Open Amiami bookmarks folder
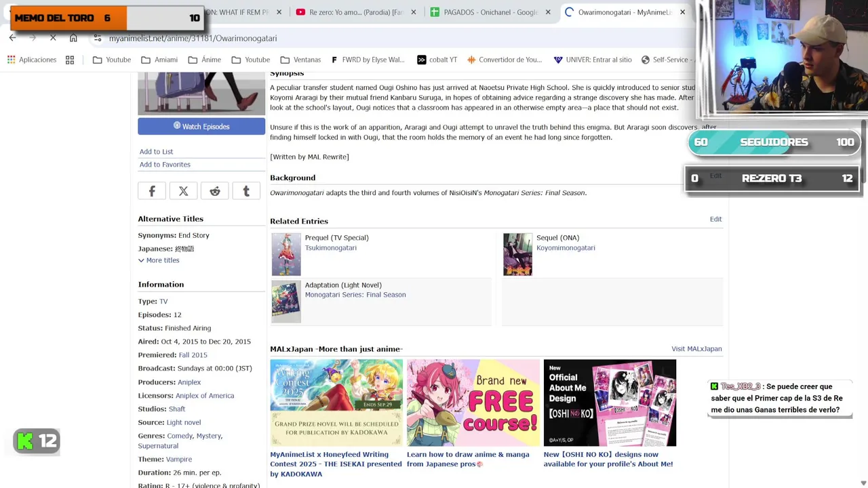The height and width of the screenshot is (488, 868). [x=159, y=60]
